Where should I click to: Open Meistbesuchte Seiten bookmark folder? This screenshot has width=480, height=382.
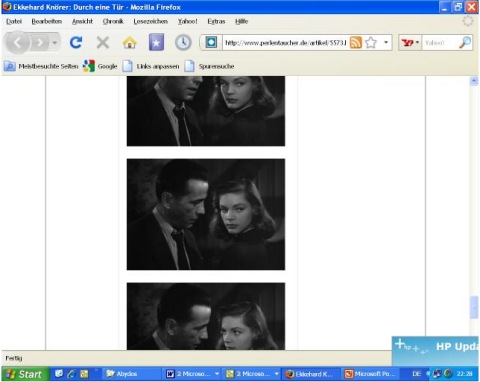tap(41, 66)
